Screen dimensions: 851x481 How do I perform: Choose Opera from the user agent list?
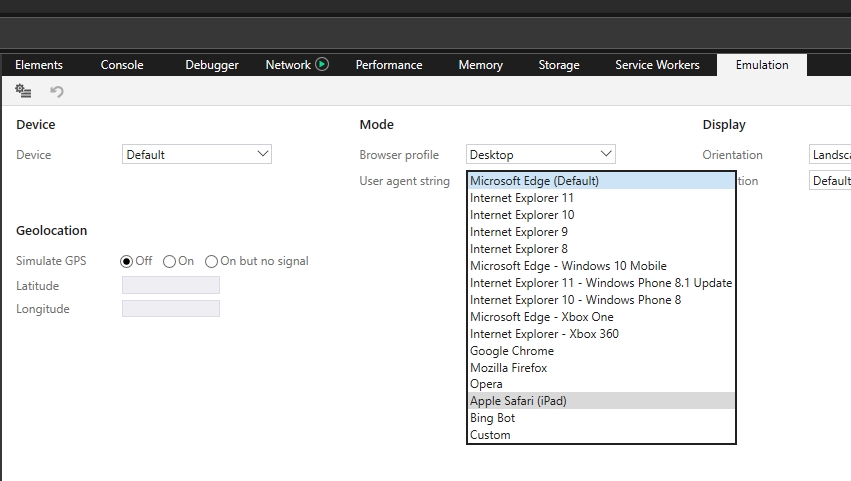pos(601,384)
